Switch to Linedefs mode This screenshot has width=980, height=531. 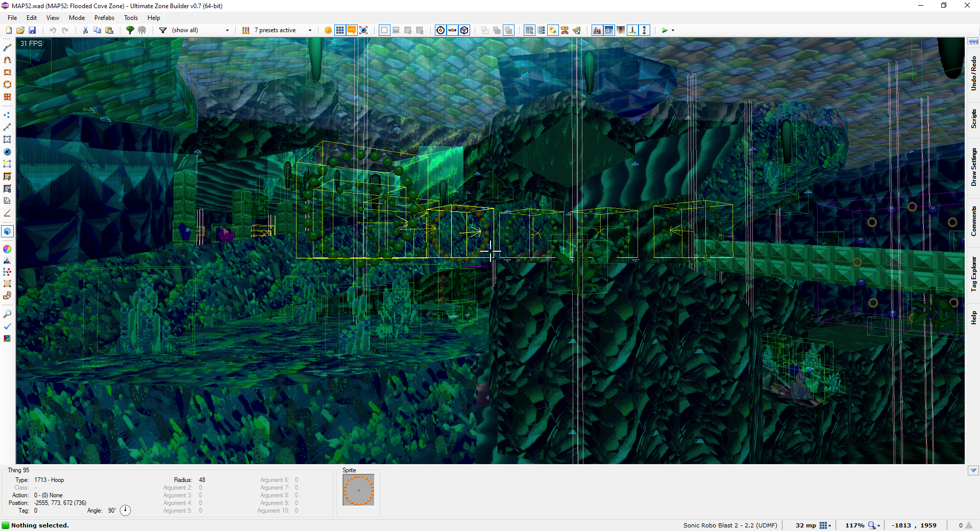click(x=7, y=127)
